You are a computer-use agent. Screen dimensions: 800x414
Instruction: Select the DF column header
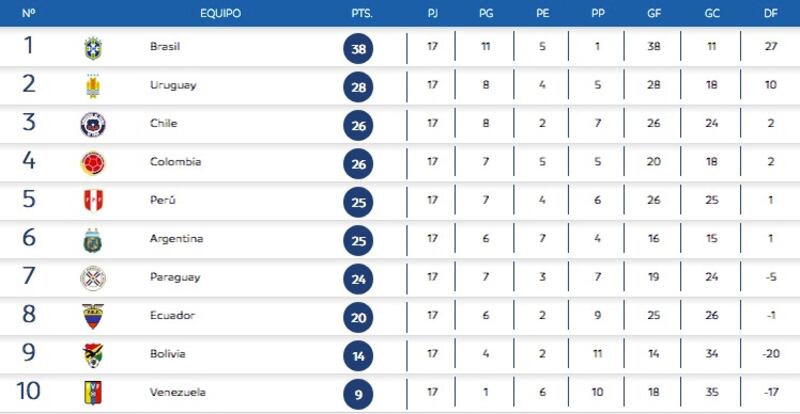click(770, 14)
